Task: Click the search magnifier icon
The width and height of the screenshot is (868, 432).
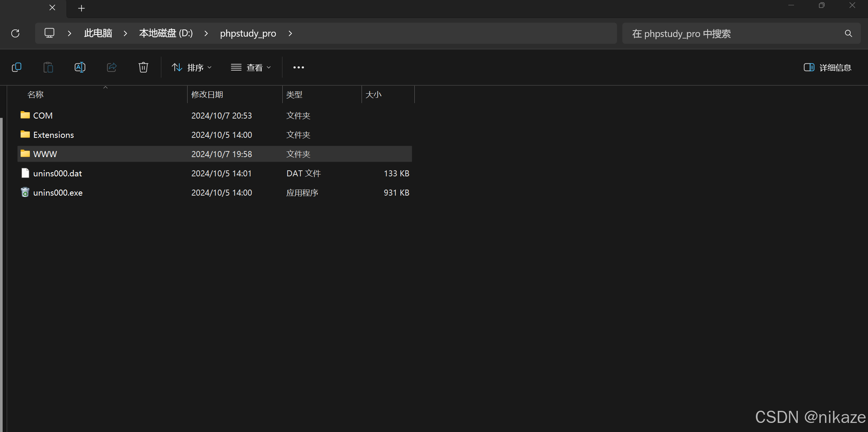Action: (848, 33)
